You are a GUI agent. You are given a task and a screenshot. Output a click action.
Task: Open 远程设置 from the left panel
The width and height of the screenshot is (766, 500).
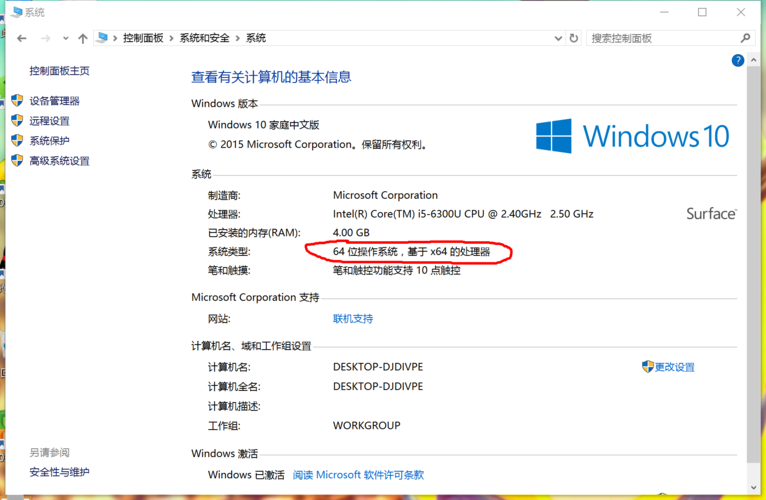coord(49,121)
